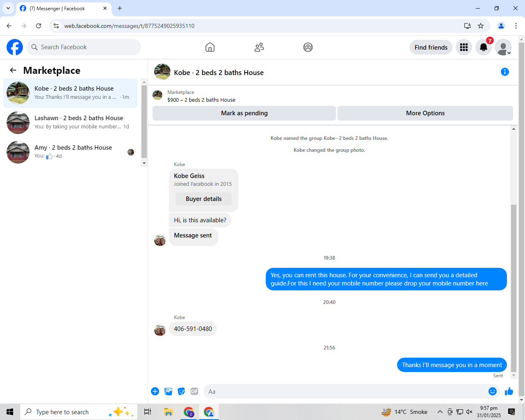The height and width of the screenshot is (420, 525).
Task: Select the phone number 406-591-0480 message
Action: (193, 329)
